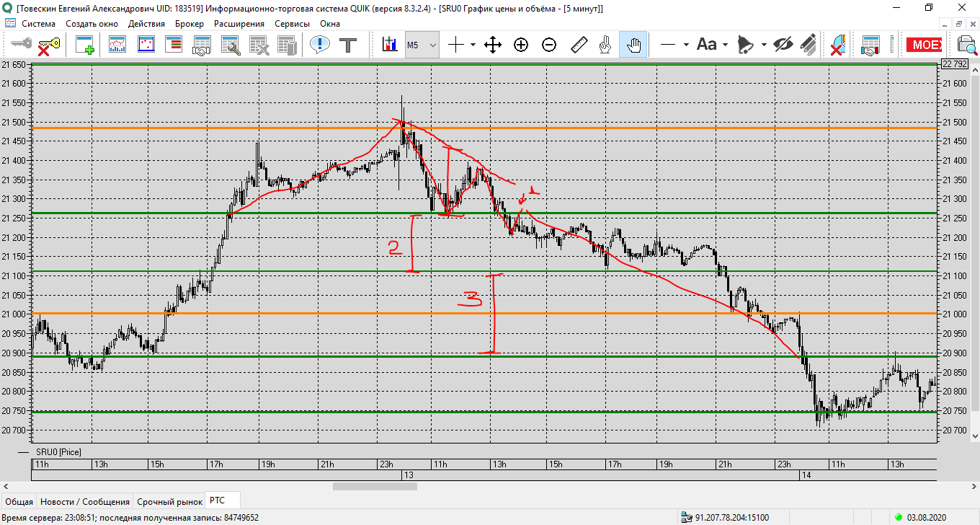The height and width of the screenshot is (525, 980).
Task: Click the day 13 date marker on timeline
Action: tap(408, 475)
